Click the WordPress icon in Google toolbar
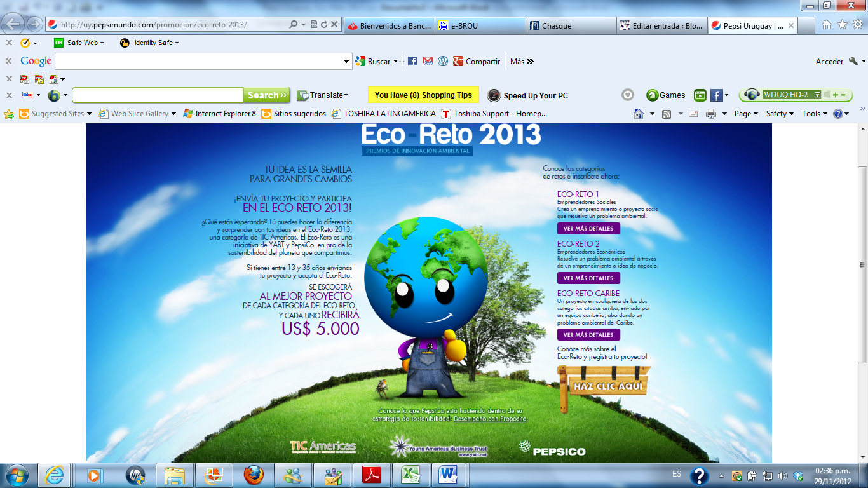Image resolution: width=868 pixels, height=488 pixels. coord(443,62)
